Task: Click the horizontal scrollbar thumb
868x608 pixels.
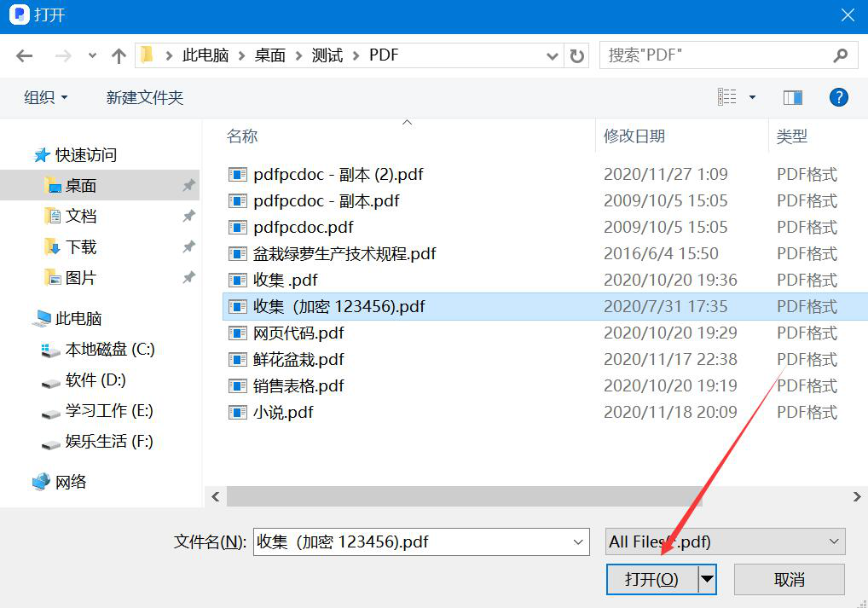Action: tap(465, 496)
